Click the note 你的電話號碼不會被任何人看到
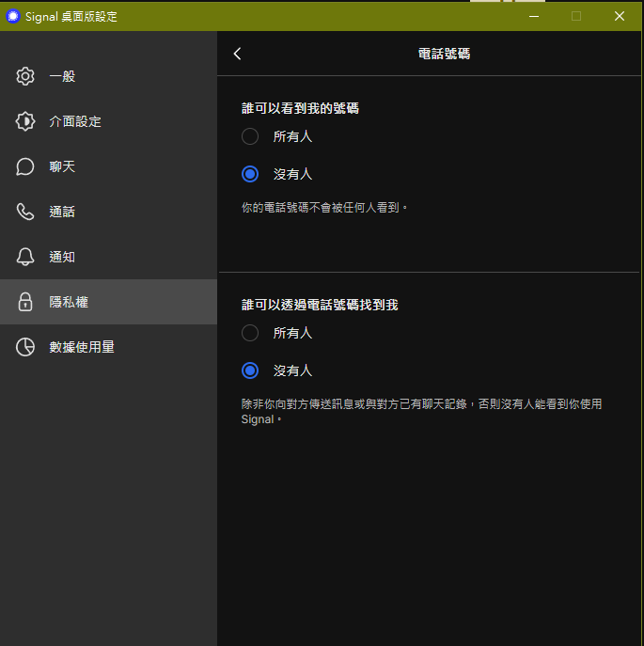644x646 pixels. click(324, 207)
